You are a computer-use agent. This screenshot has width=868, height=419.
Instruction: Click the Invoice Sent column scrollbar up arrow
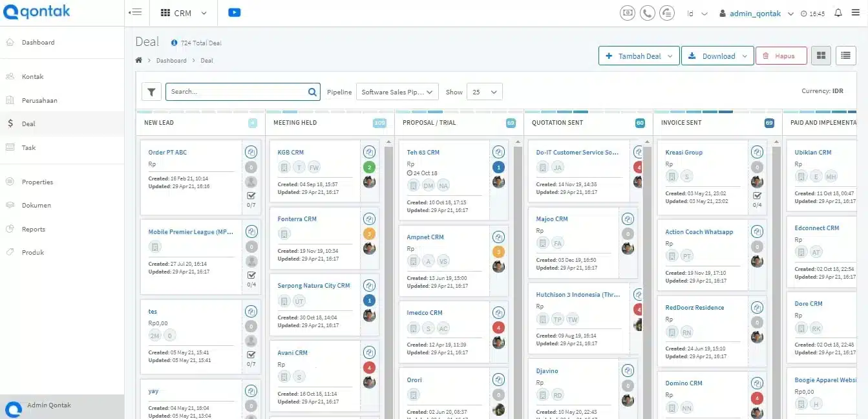click(777, 142)
